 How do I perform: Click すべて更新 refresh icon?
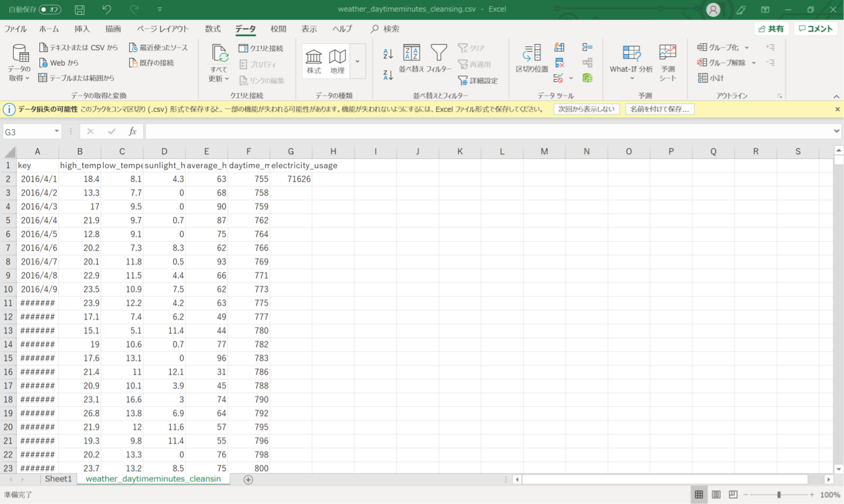point(219,53)
